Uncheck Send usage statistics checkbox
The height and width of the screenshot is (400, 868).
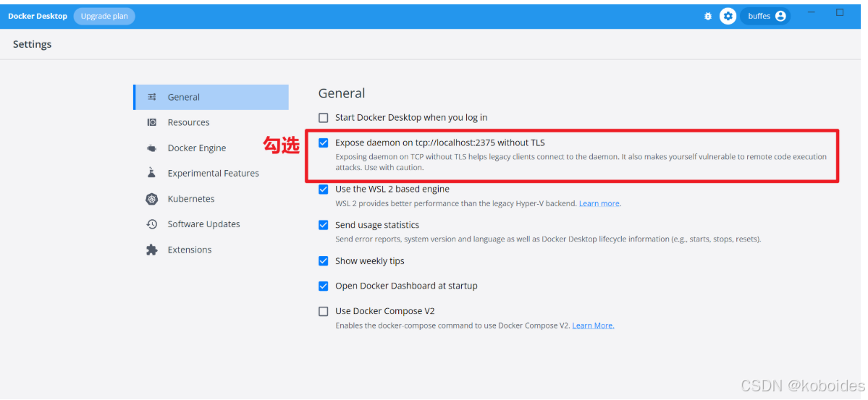(324, 225)
